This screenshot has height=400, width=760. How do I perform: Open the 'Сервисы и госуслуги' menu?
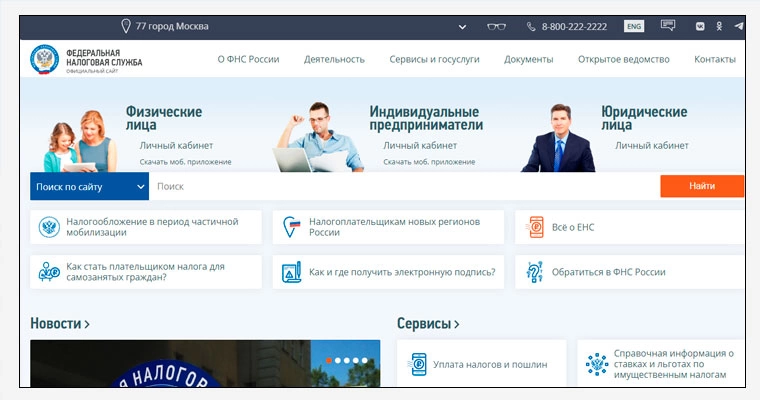coord(434,59)
